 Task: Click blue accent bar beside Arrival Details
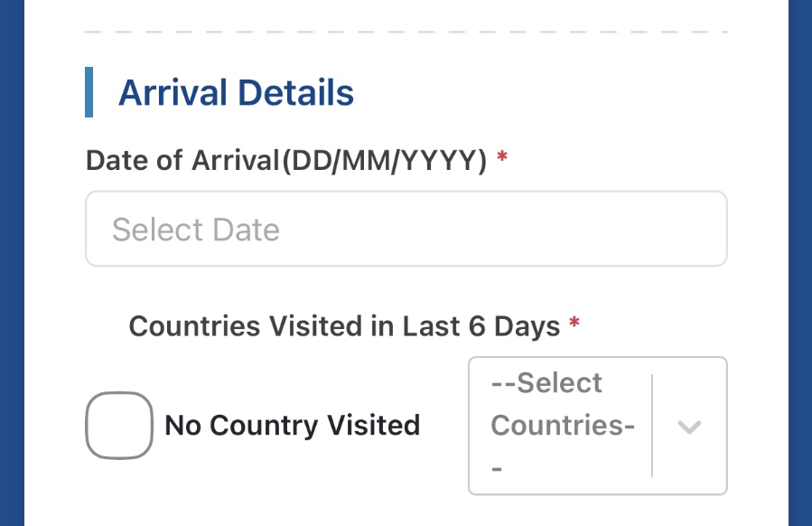pos(89,92)
